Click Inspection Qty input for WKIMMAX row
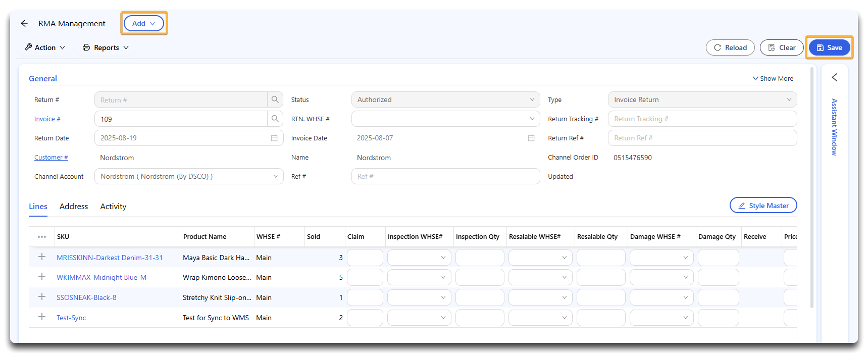 pyautogui.click(x=480, y=277)
